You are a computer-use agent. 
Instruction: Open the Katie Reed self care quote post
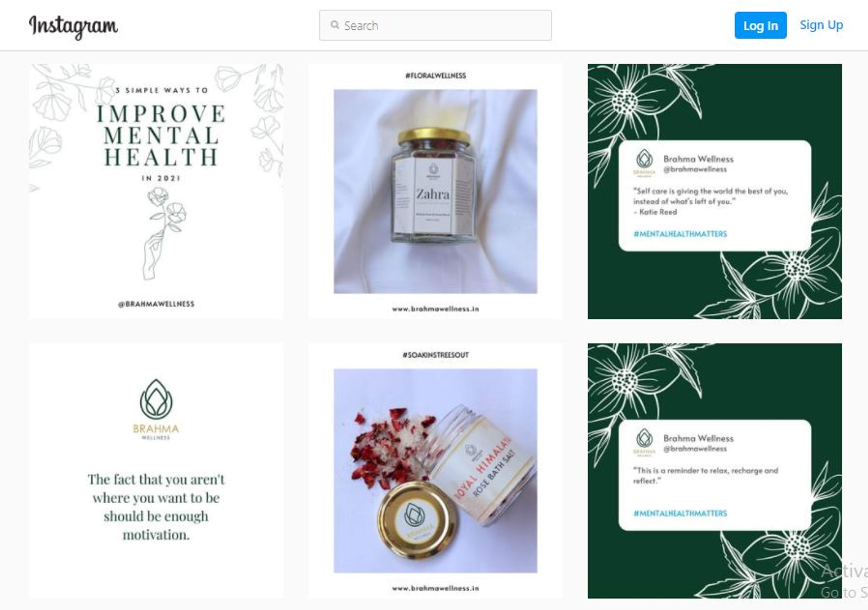(x=715, y=191)
